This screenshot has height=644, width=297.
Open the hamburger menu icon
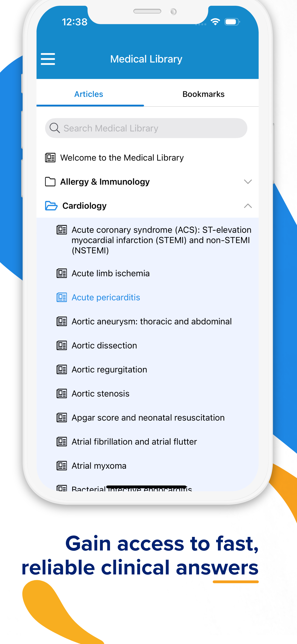[48, 59]
